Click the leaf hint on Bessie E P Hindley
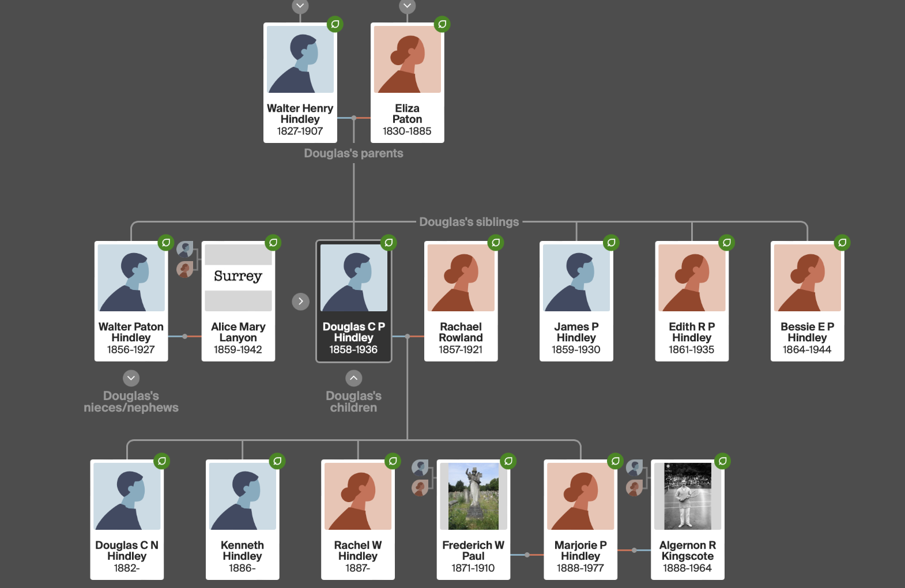 point(842,243)
